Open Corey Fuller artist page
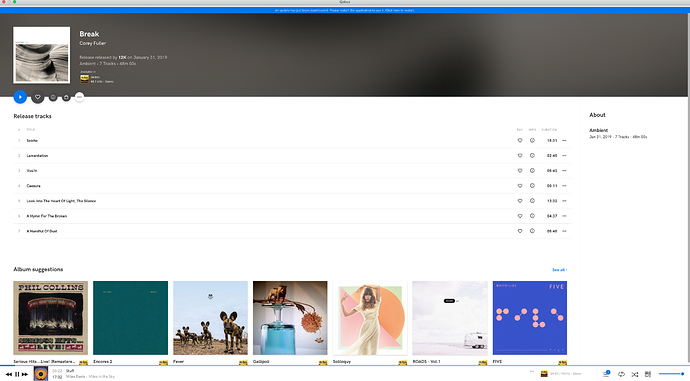 [x=92, y=43]
